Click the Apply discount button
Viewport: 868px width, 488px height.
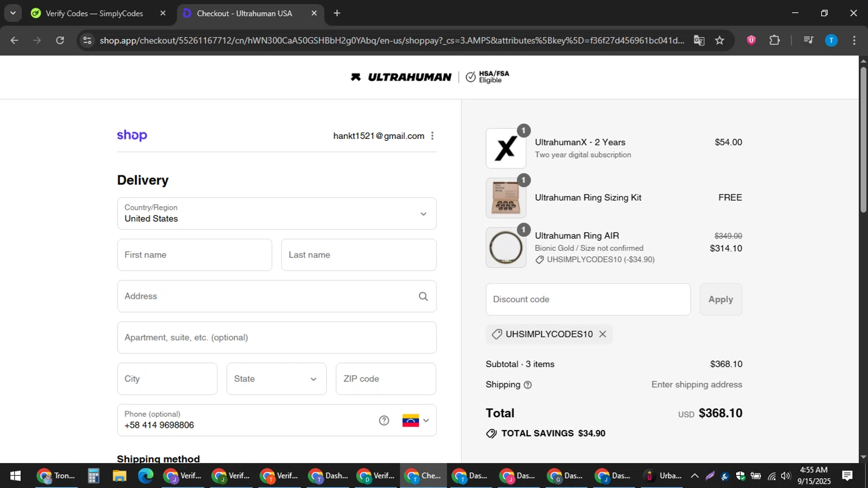(721, 299)
